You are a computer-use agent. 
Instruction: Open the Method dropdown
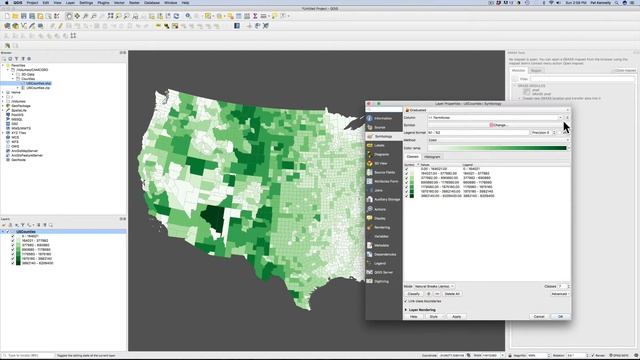[498, 140]
